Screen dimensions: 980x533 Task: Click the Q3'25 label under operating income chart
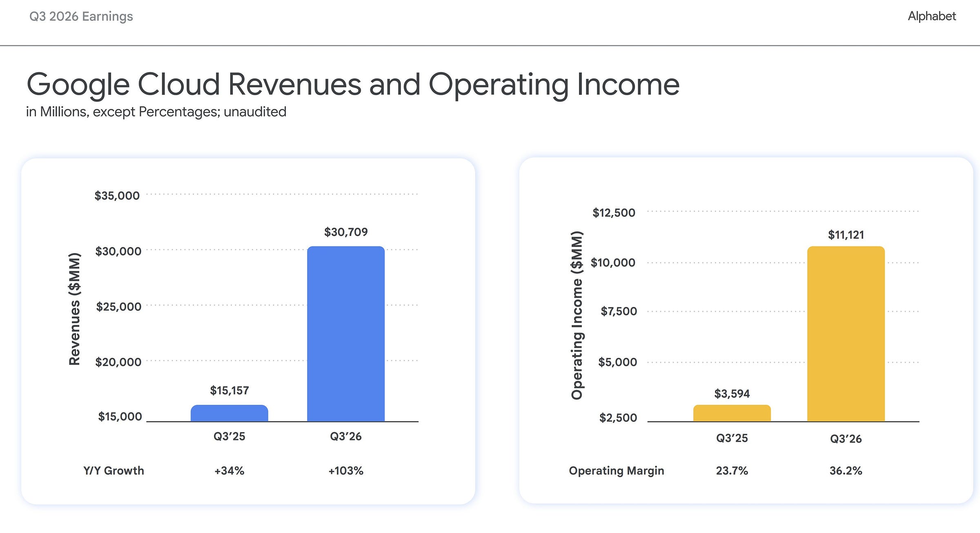pos(732,438)
